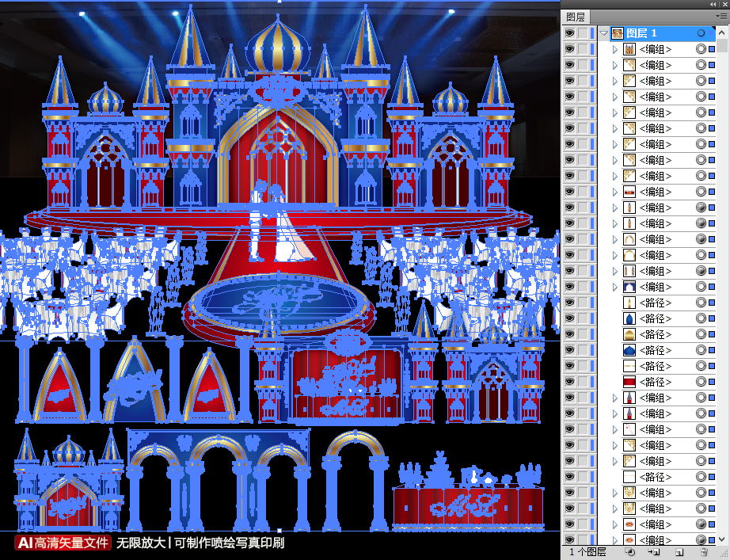Click the Layers panel scroll-up arrow
730x560 pixels.
pos(722,32)
